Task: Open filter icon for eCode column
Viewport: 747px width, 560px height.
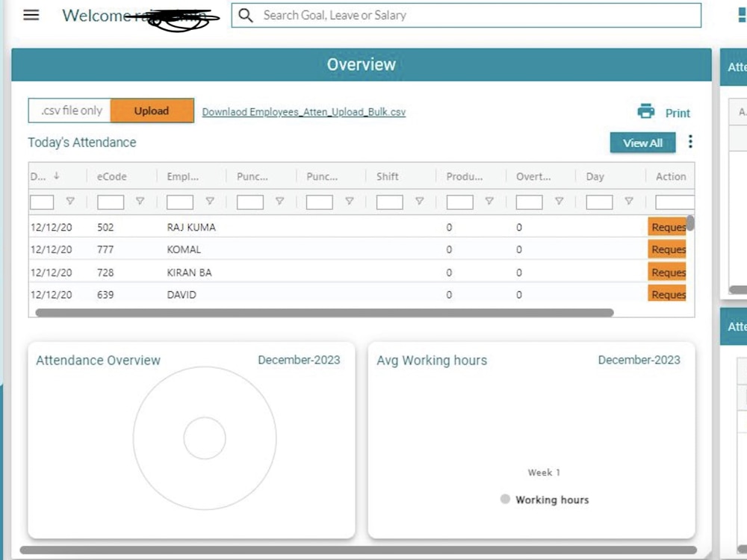Action: (x=140, y=201)
